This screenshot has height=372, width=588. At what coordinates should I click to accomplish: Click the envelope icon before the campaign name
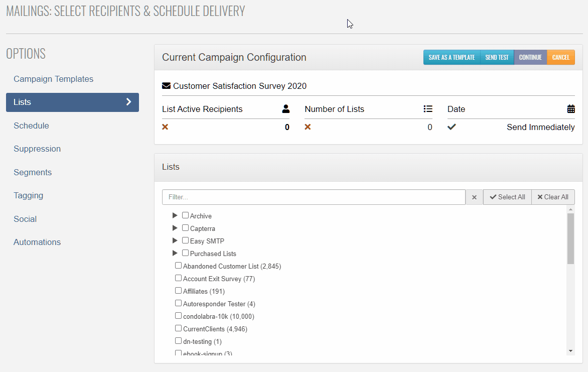pos(167,86)
